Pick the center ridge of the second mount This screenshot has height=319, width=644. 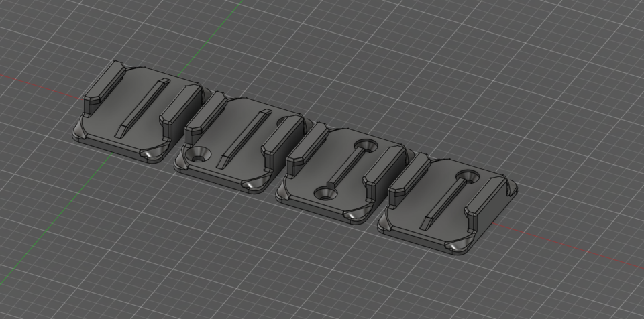tap(244, 139)
